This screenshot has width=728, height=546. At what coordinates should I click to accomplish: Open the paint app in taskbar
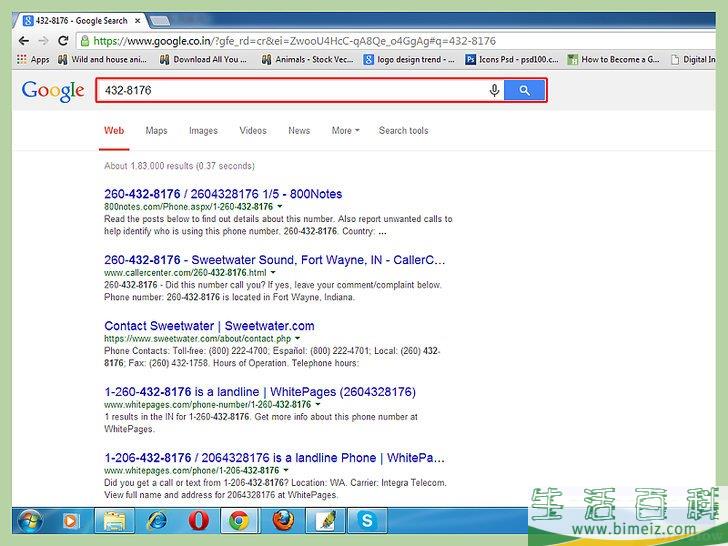(x=325, y=521)
